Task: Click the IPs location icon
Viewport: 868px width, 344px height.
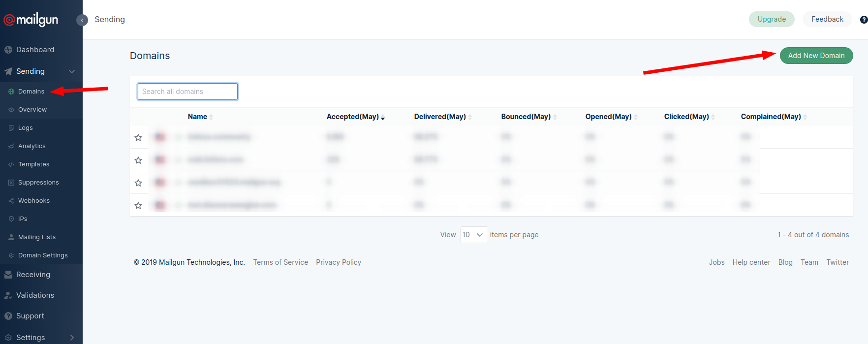Action: [x=11, y=219]
